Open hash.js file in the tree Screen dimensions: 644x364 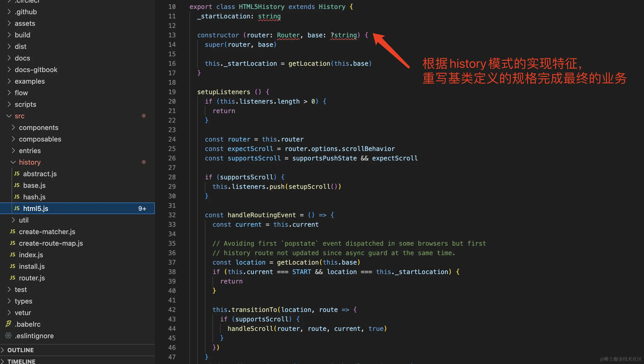34,197
